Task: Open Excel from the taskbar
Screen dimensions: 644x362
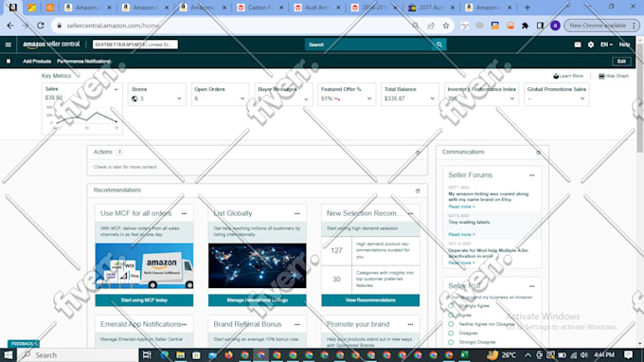Action: point(464,355)
